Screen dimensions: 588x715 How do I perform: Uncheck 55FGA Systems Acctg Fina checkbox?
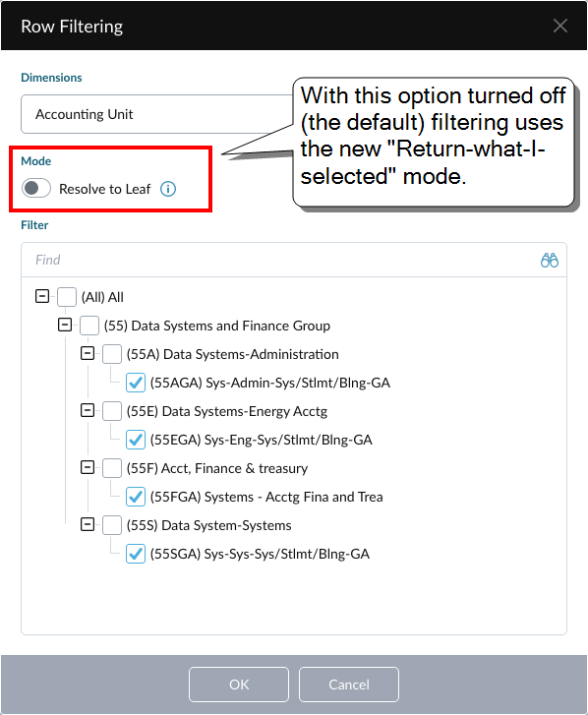[136, 497]
